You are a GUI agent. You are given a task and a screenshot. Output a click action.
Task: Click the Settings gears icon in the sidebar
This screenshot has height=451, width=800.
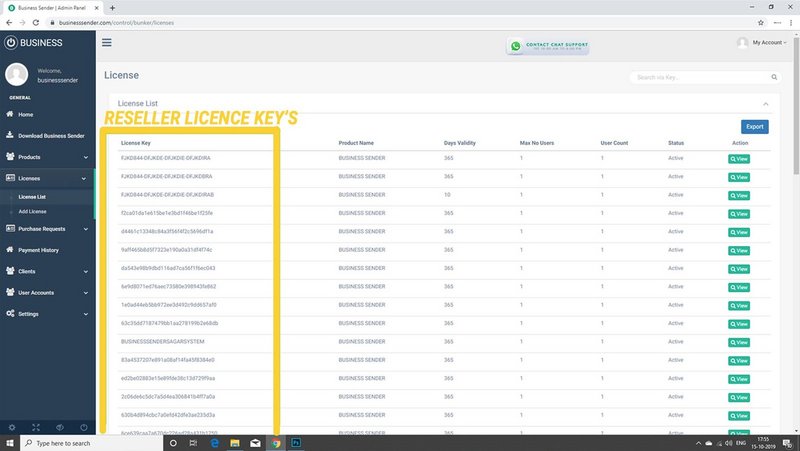click(x=10, y=313)
